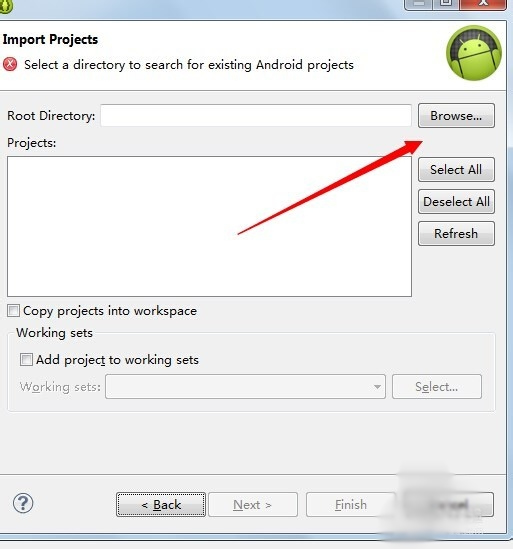Viewport: 513px width, 549px height.
Task: Select All projects in the list
Action: pyautogui.click(x=456, y=169)
